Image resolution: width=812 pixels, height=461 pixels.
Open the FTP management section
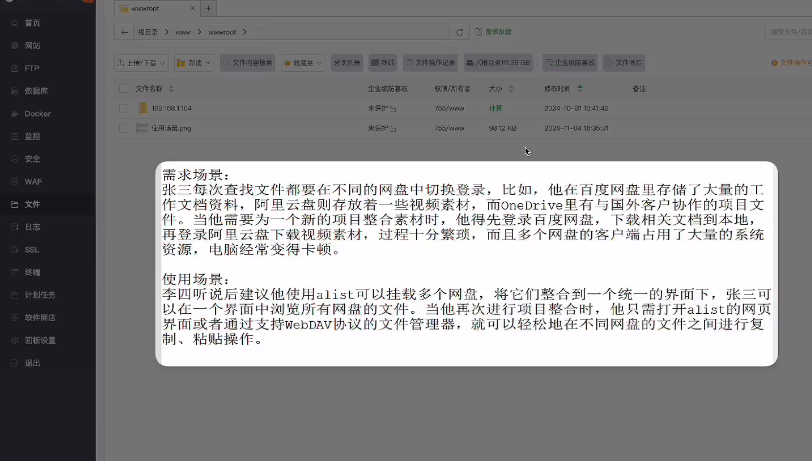(x=32, y=68)
